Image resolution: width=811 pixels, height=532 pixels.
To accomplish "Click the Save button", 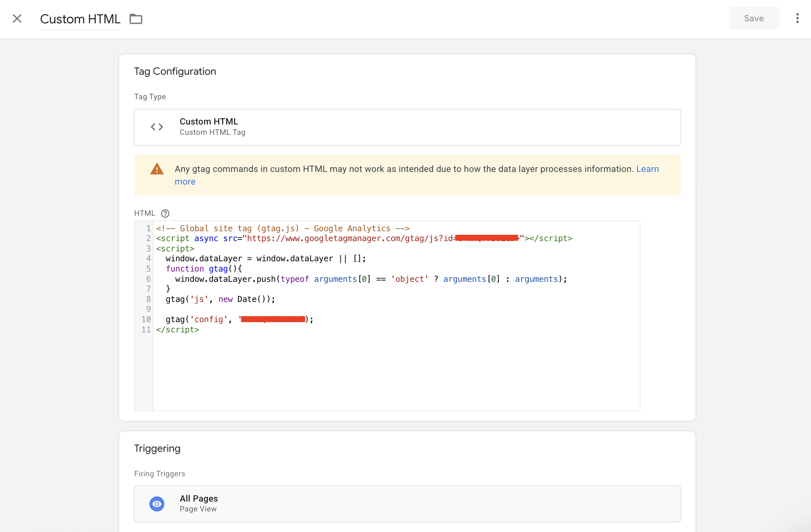I will (754, 18).
